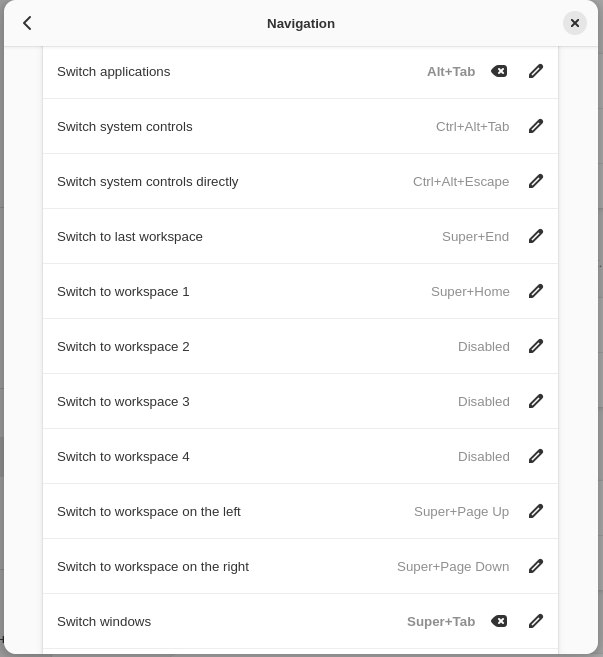Edit the Switch applications shortcut pencil icon
The height and width of the screenshot is (657, 603).
tap(536, 71)
